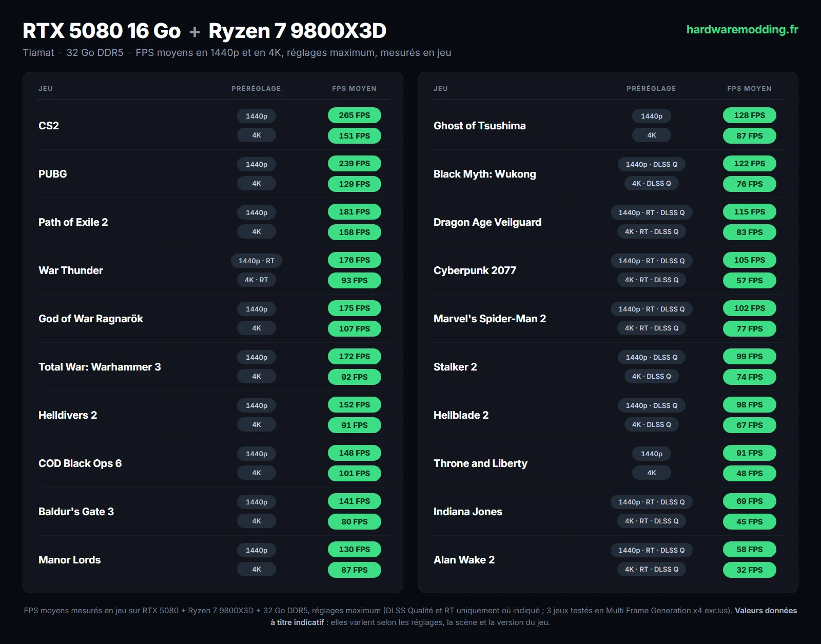Click the 122 FPS badge
This screenshot has height=644, width=821.
pos(750,164)
